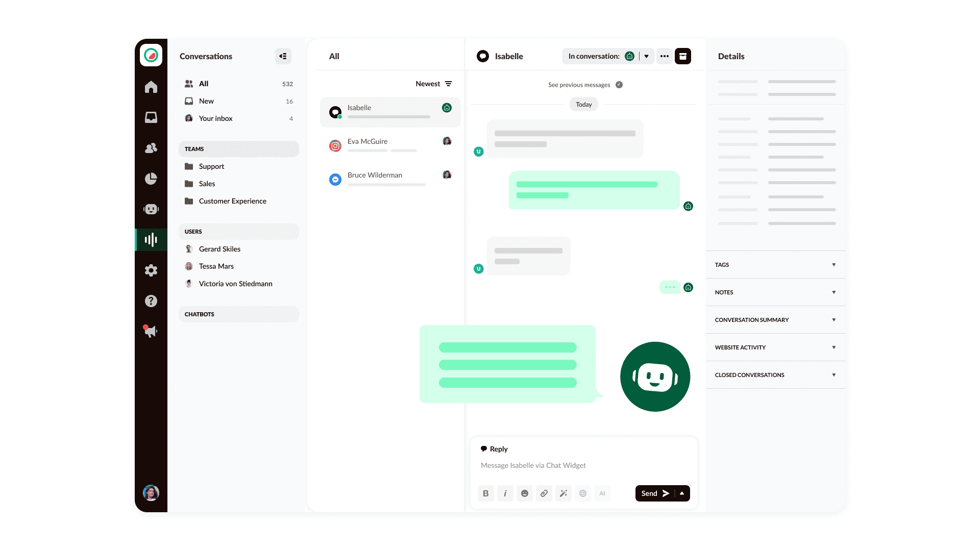Image resolution: width=980 pixels, height=551 pixels.
Task: Open the settings gear icon
Action: (x=151, y=270)
